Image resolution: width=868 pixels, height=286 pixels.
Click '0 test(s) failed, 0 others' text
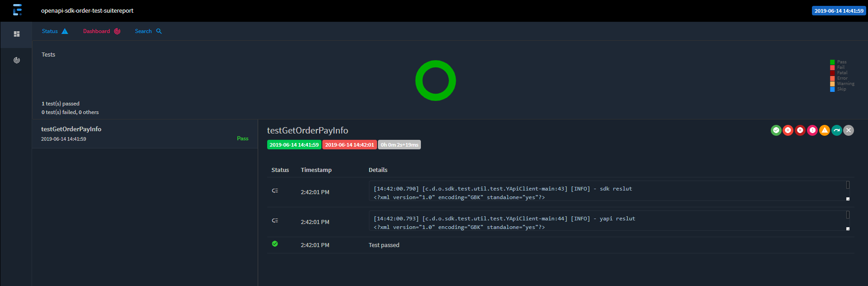pyautogui.click(x=70, y=112)
